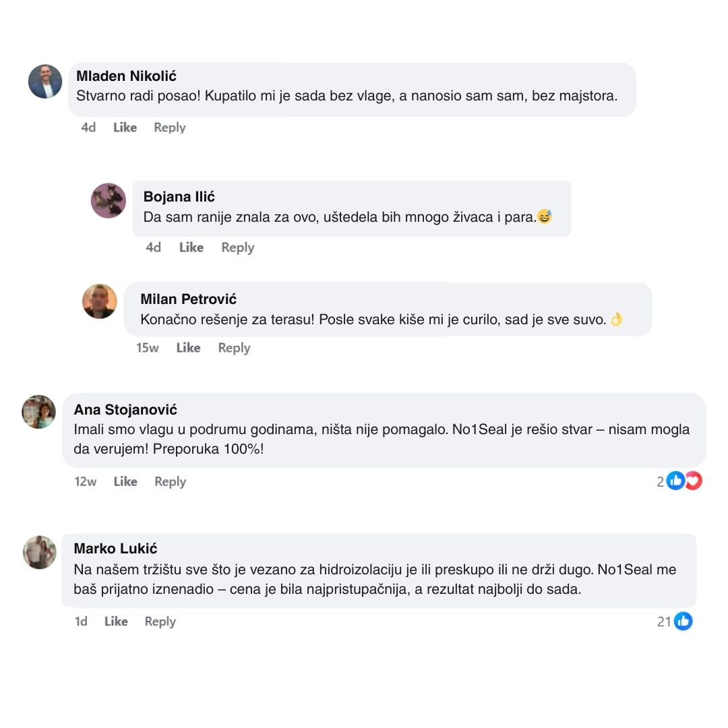Like Mladen Nikolić's comment
The height and width of the screenshot is (728, 728).
click(125, 127)
